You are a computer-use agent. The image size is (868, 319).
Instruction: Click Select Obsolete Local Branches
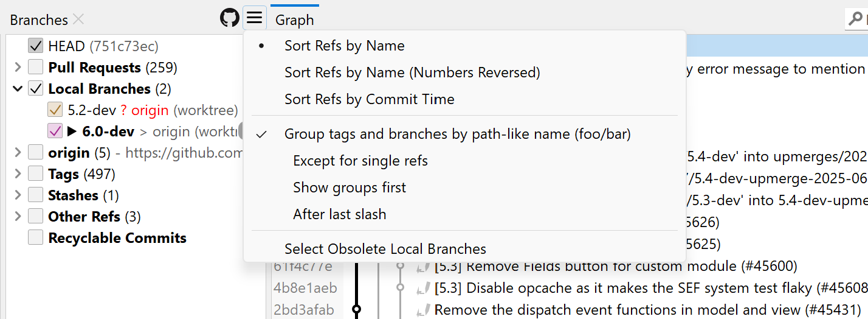[x=464, y=249]
